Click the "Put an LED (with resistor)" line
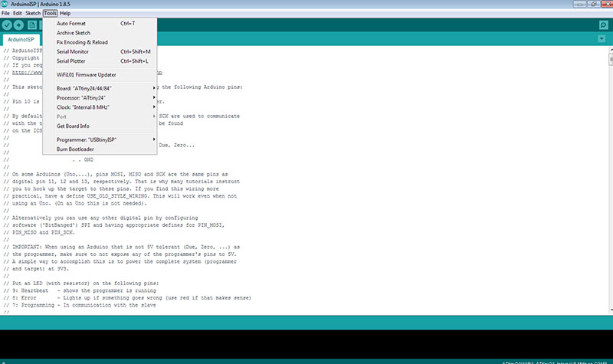 point(81,283)
